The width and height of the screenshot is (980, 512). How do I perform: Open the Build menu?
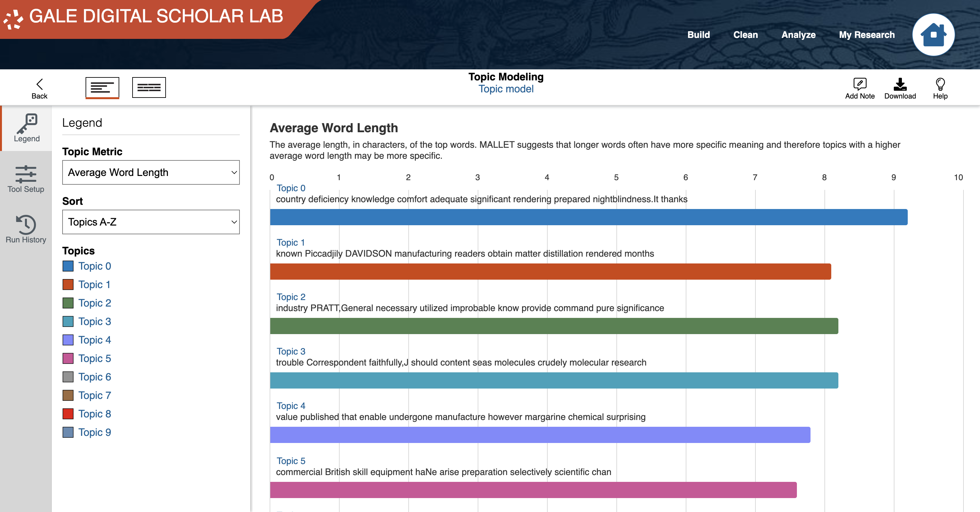[x=698, y=35]
